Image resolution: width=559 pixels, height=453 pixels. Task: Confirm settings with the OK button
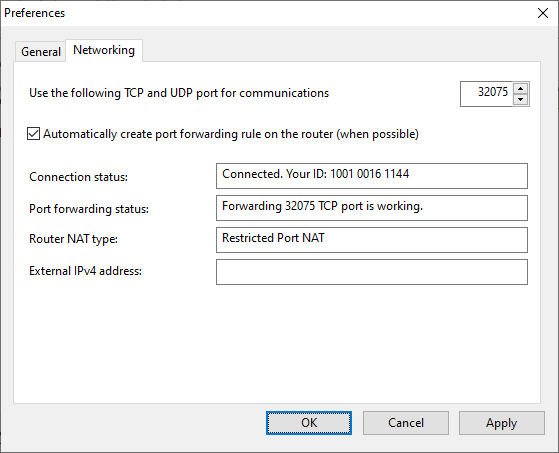(x=309, y=423)
